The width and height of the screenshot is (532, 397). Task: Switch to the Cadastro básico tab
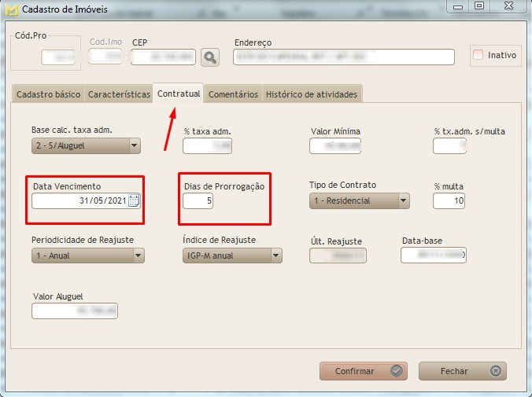coord(48,94)
